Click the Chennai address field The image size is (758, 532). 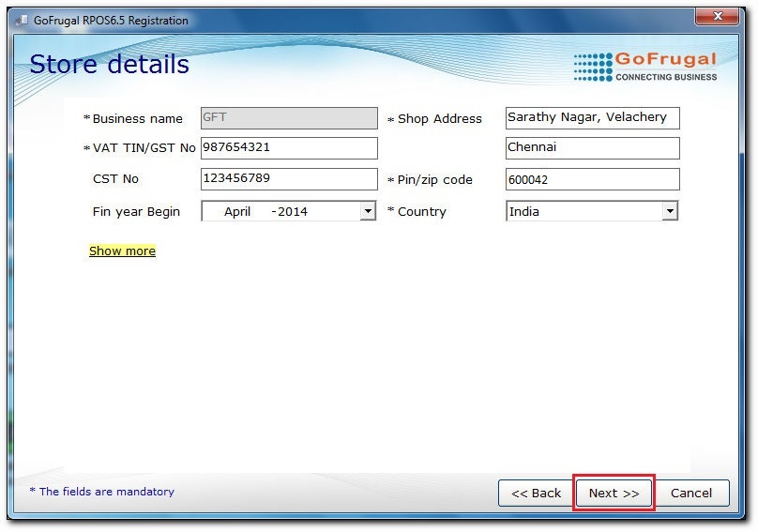pos(593,148)
